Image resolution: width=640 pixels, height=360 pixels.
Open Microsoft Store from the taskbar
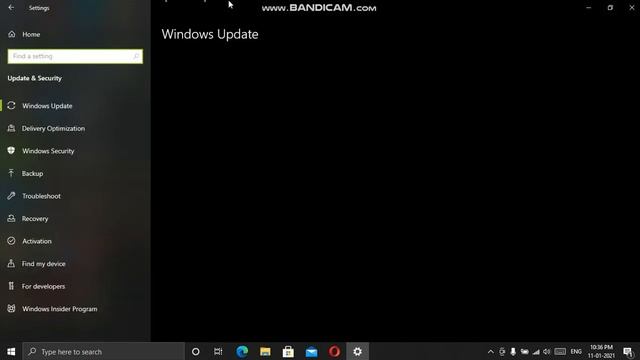click(x=288, y=351)
